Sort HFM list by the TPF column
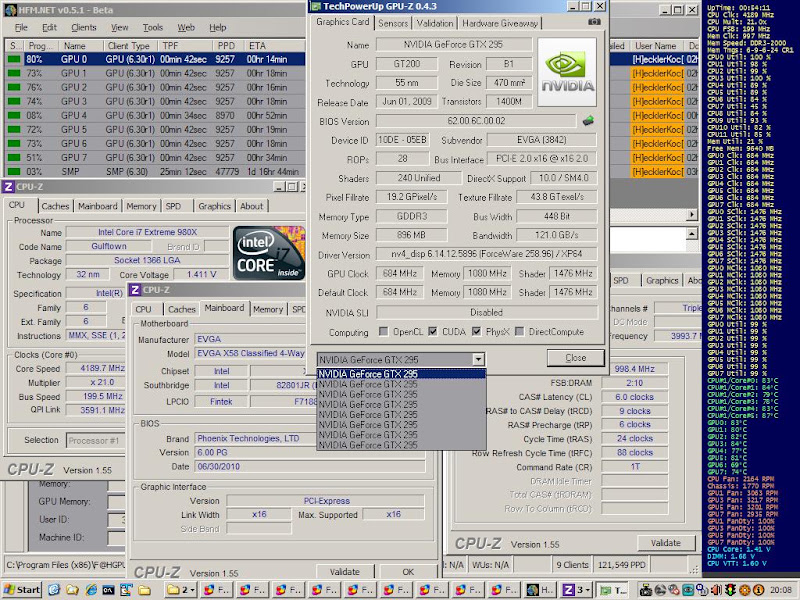Screen dimensions: 800x600 pyautogui.click(x=185, y=45)
